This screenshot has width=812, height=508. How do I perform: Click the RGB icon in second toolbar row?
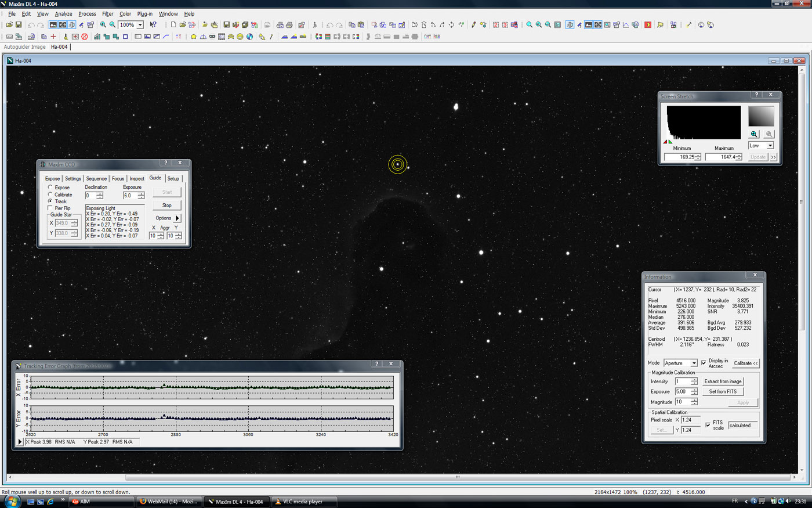pos(436,37)
